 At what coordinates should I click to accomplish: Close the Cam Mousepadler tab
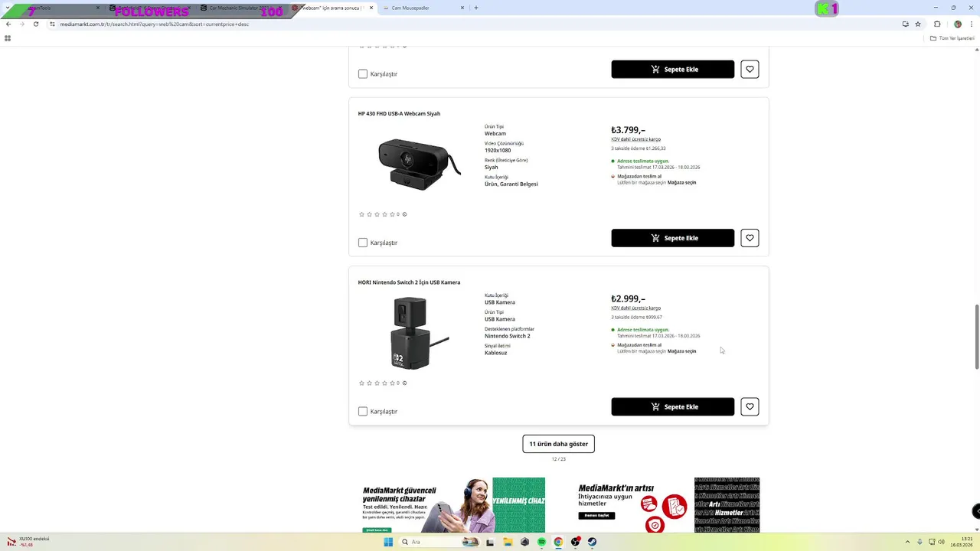[x=462, y=8]
